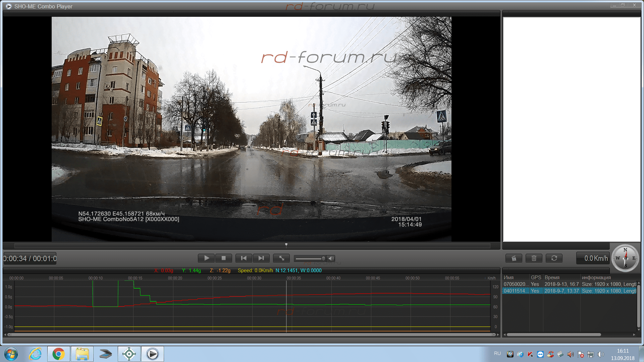Open Google Chrome from the taskbar
This screenshot has height=362, width=644.
(59, 354)
